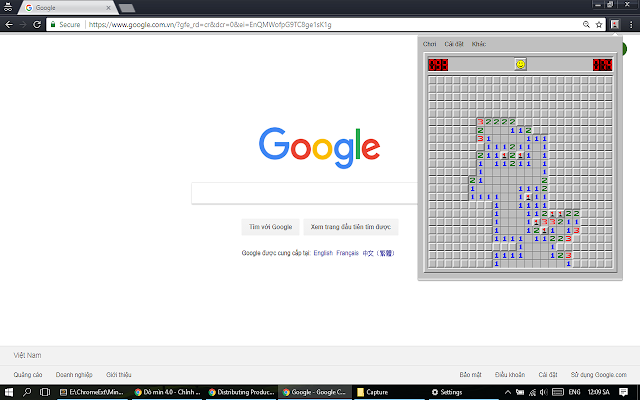Open the Khác menu in Minesweeper popup
640x400 pixels.
478,44
